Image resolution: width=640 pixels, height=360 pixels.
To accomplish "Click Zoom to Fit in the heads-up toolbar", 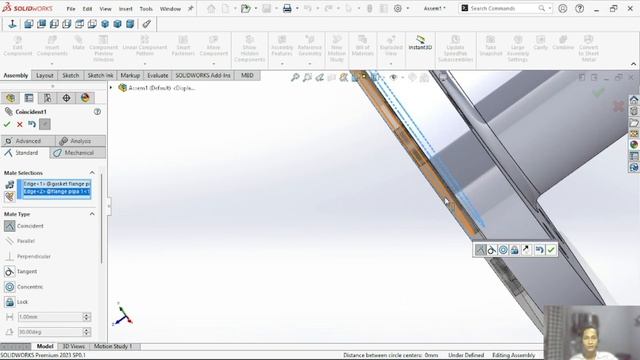I will (x=295, y=77).
